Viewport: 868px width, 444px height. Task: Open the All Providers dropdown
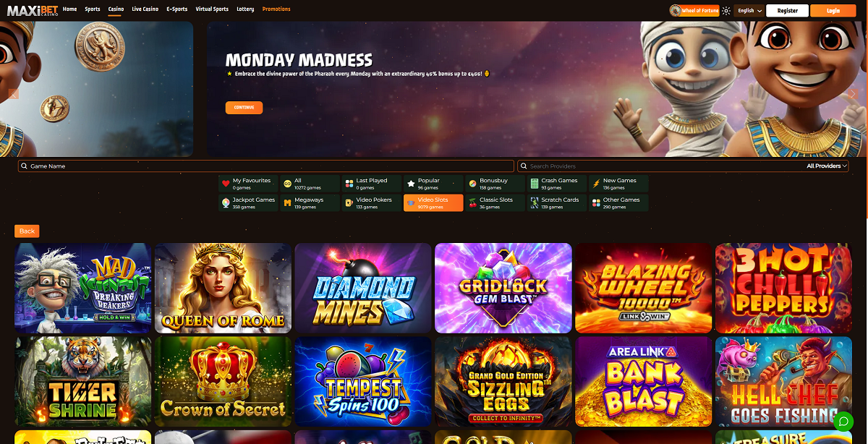point(827,166)
